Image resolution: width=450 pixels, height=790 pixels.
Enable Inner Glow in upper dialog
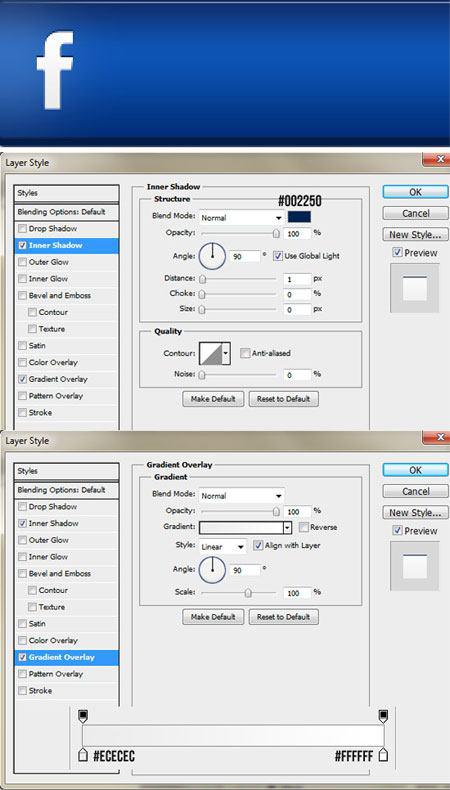22,279
